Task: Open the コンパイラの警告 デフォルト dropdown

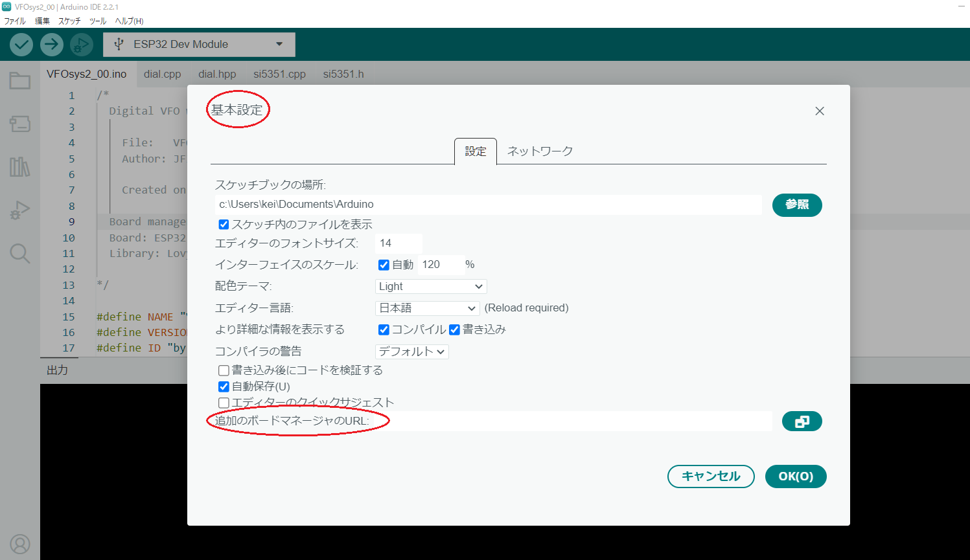Action: coord(412,352)
